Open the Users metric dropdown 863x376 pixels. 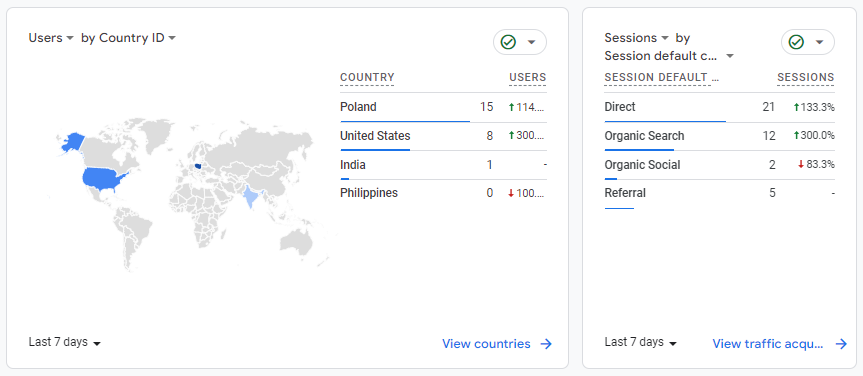[51, 38]
